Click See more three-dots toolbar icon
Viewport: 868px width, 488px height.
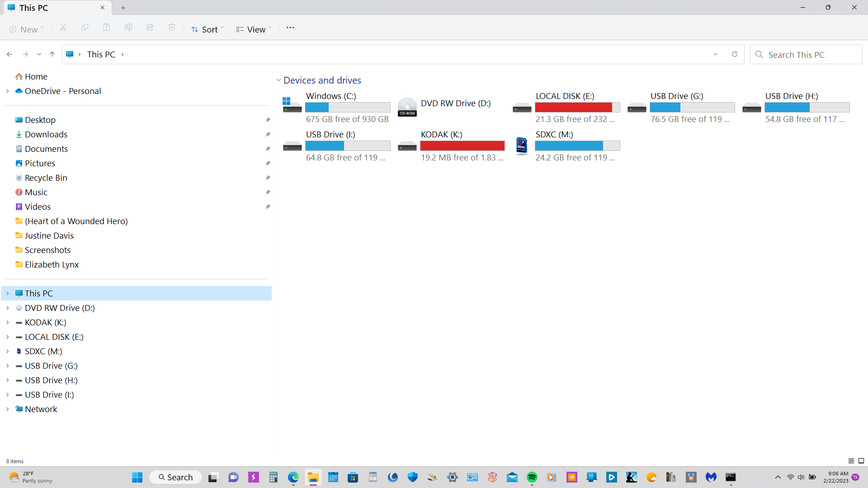pos(290,28)
